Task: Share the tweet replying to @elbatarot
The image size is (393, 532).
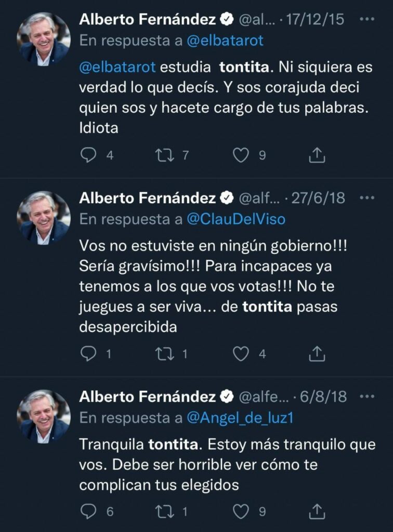Action: click(317, 155)
